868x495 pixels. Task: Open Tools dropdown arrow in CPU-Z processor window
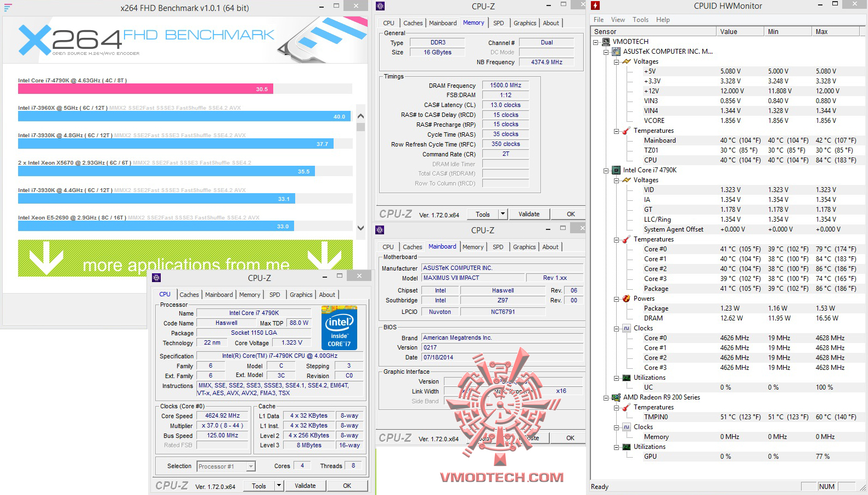pos(279,486)
